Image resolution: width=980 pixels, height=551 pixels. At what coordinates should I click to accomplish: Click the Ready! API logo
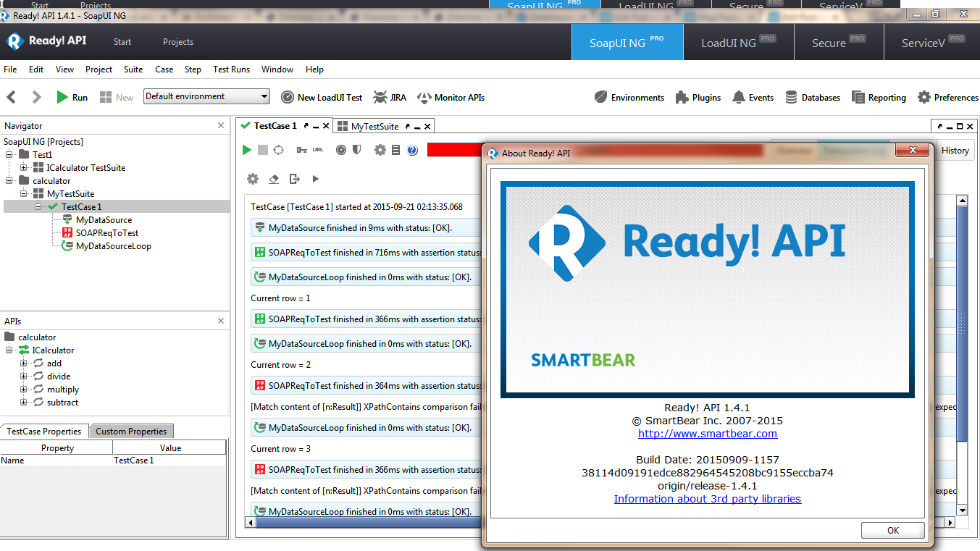pyautogui.click(x=46, y=41)
